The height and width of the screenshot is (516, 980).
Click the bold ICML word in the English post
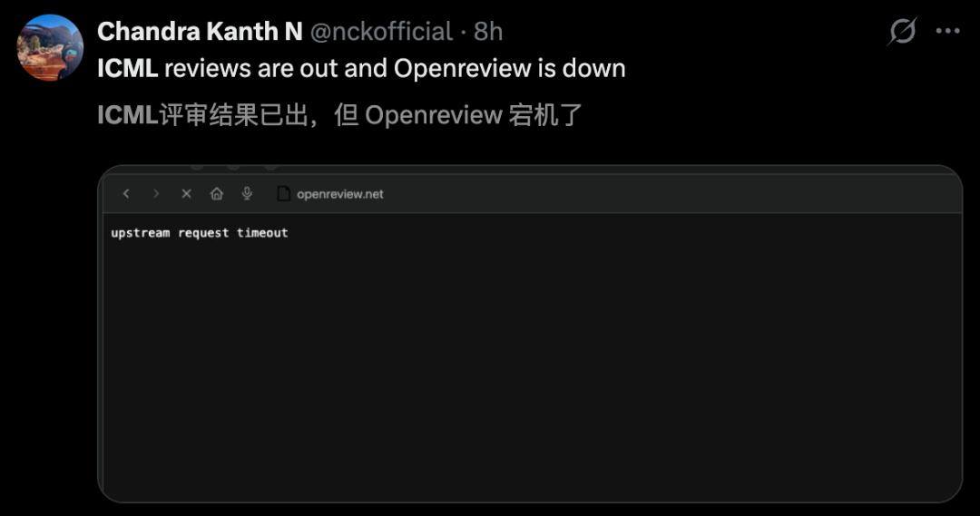click(x=128, y=68)
